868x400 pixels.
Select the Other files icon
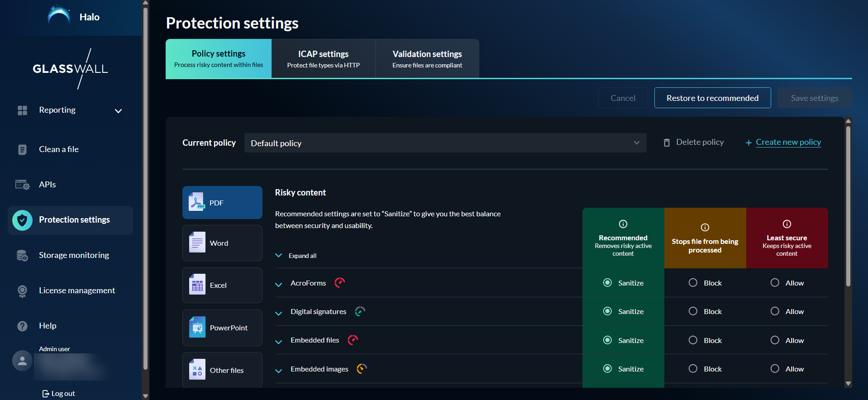[197, 370]
